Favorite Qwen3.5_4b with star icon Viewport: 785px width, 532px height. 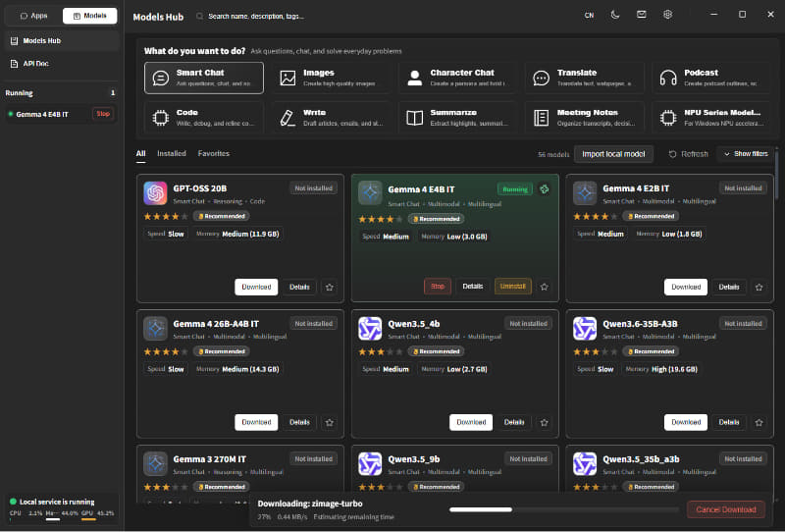545,422
